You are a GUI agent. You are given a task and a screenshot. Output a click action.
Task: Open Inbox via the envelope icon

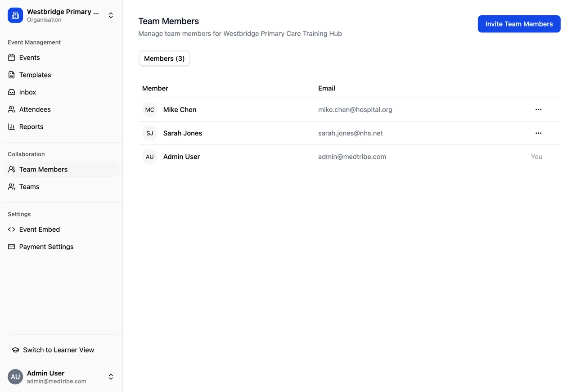12,92
